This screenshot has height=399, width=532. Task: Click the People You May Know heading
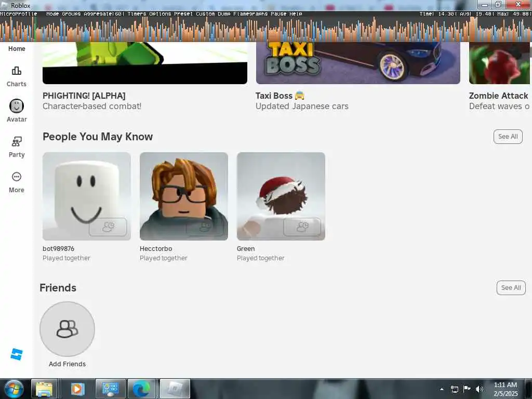click(x=98, y=137)
